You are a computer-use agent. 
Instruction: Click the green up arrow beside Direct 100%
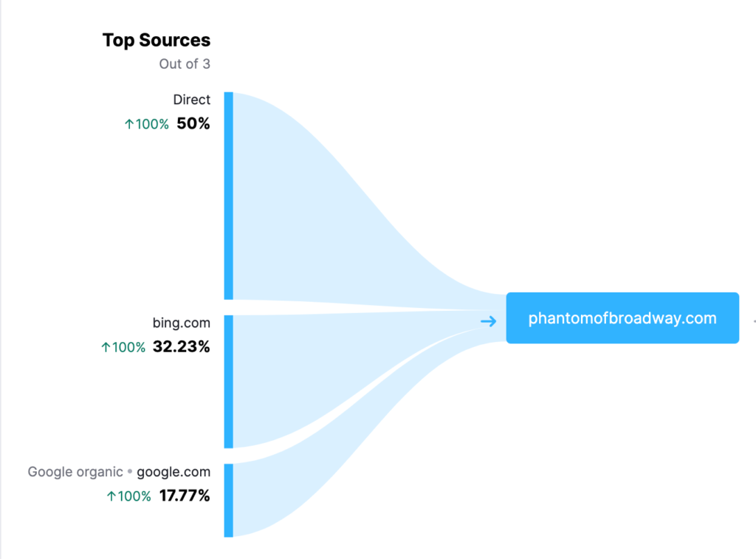tap(128, 125)
